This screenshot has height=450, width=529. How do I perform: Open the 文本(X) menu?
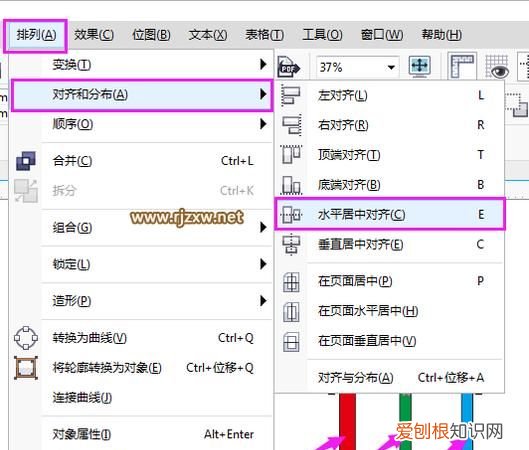pos(207,35)
